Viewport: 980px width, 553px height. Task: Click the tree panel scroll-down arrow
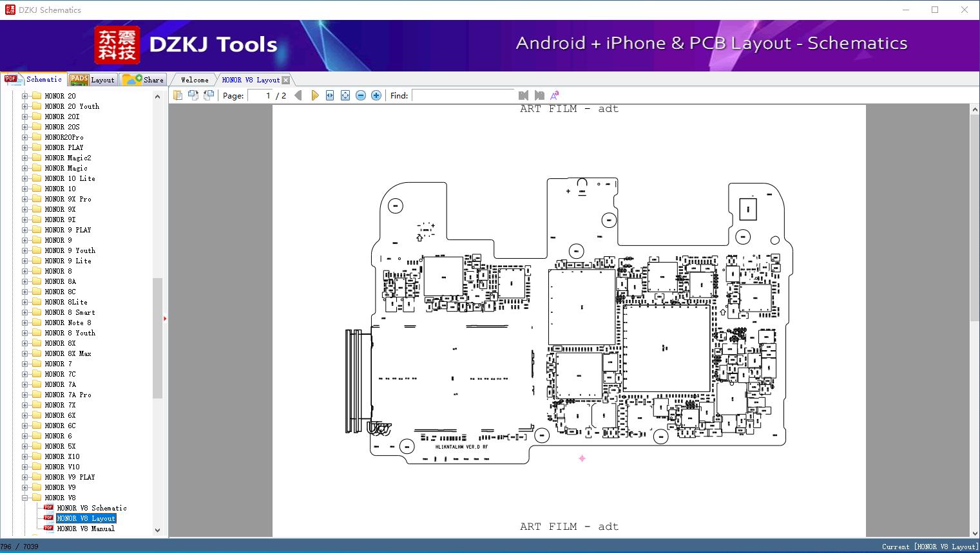[157, 530]
